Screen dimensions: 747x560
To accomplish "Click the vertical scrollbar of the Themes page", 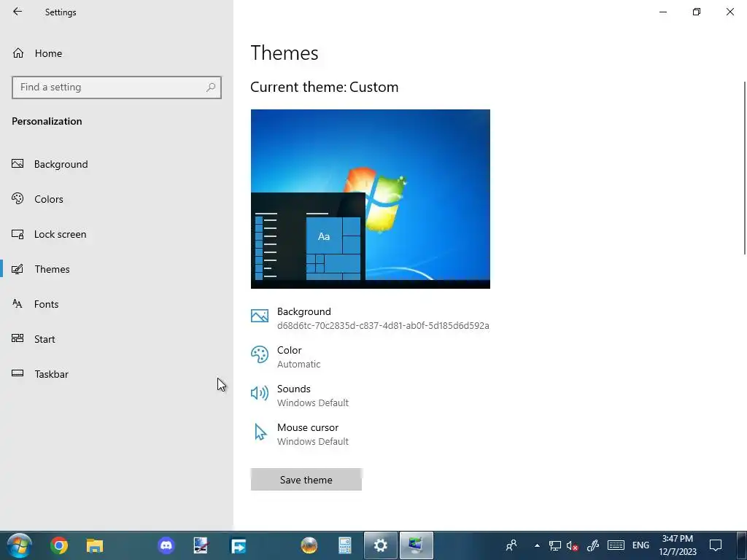I will click(x=745, y=168).
